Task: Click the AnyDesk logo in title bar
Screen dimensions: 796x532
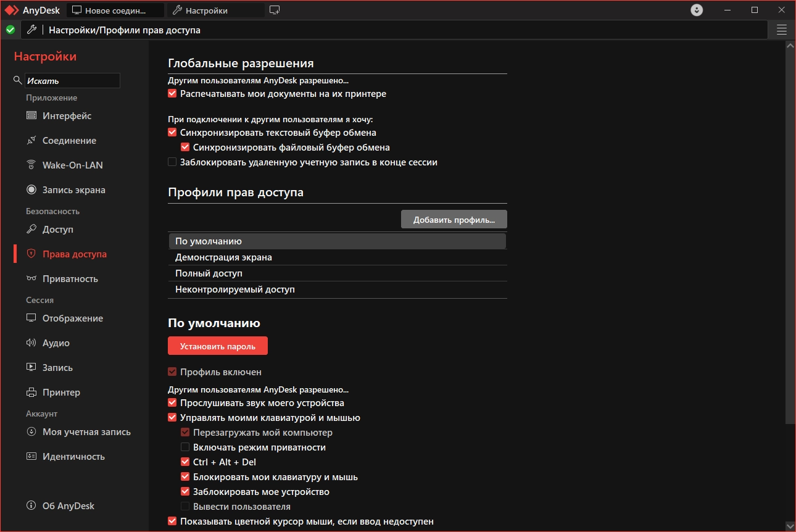Action: 12,10
